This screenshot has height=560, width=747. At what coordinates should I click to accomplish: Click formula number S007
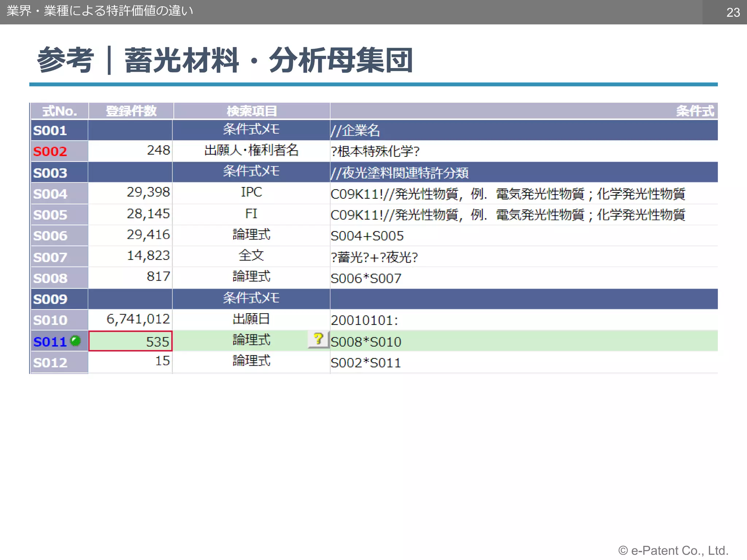pos(50,257)
